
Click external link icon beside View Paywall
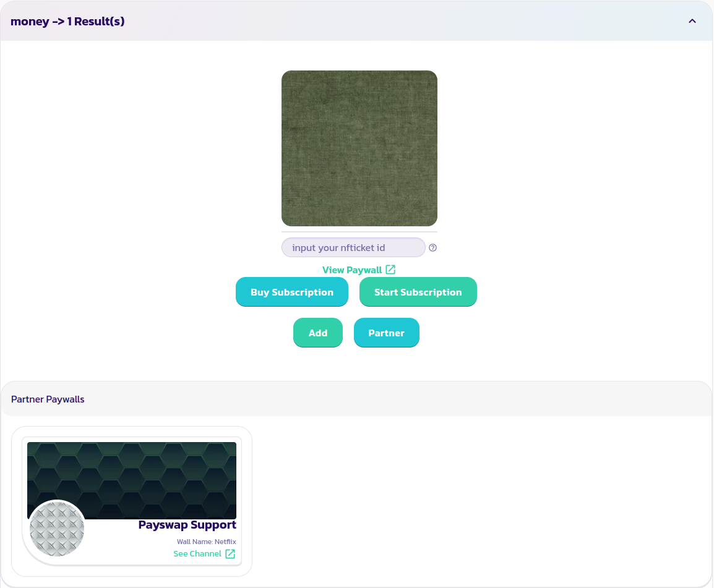390,270
